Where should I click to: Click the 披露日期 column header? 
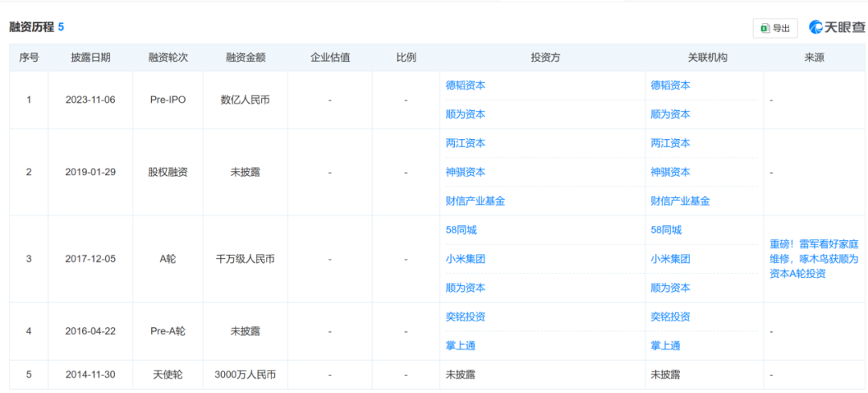(x=90, y=58)
